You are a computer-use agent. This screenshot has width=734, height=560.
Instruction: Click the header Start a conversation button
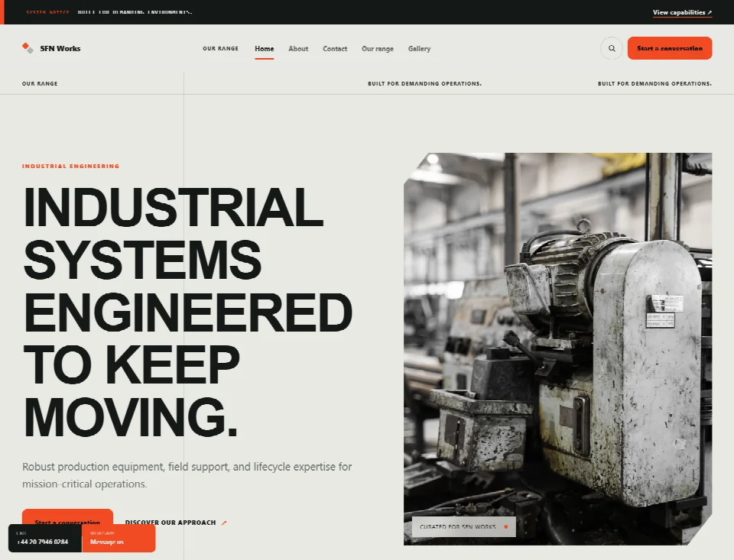(670, 48)
